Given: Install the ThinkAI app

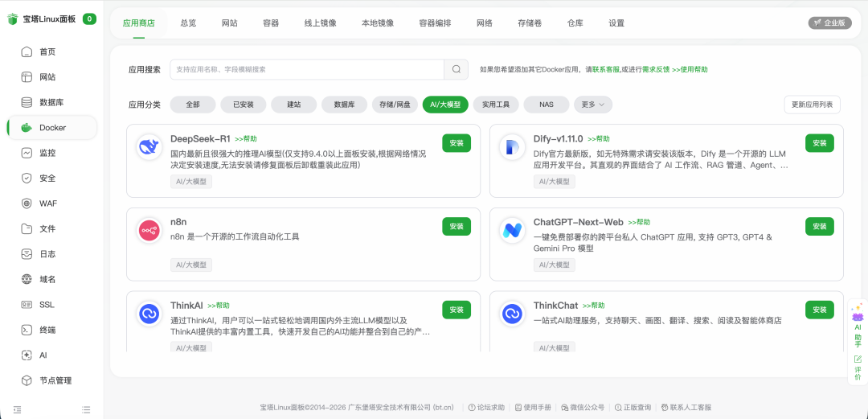Looking at the screenshot, I should point(457,310).
